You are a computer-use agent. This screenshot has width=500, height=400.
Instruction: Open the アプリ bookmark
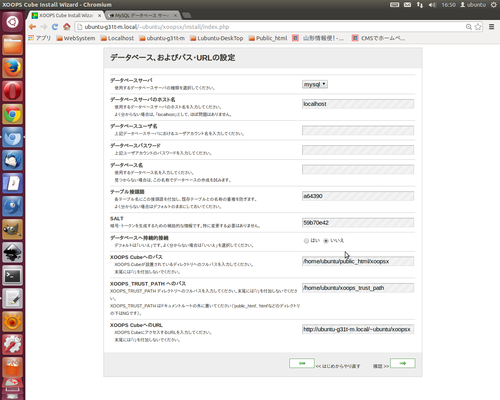point(40,38)
